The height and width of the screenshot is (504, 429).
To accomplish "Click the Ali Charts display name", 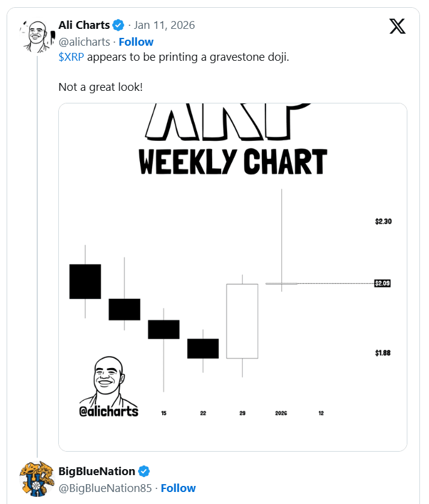I will pyautogui.click(x=84, y=25).
